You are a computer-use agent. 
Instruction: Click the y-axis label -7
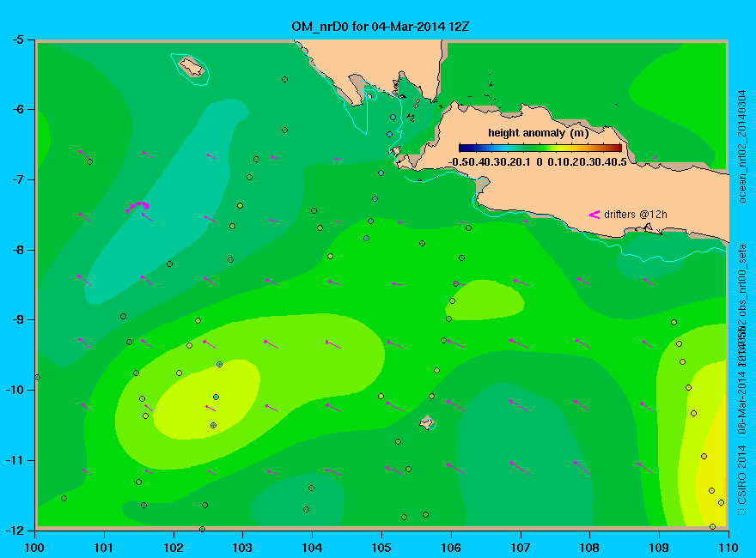click(x=17, y=179)
